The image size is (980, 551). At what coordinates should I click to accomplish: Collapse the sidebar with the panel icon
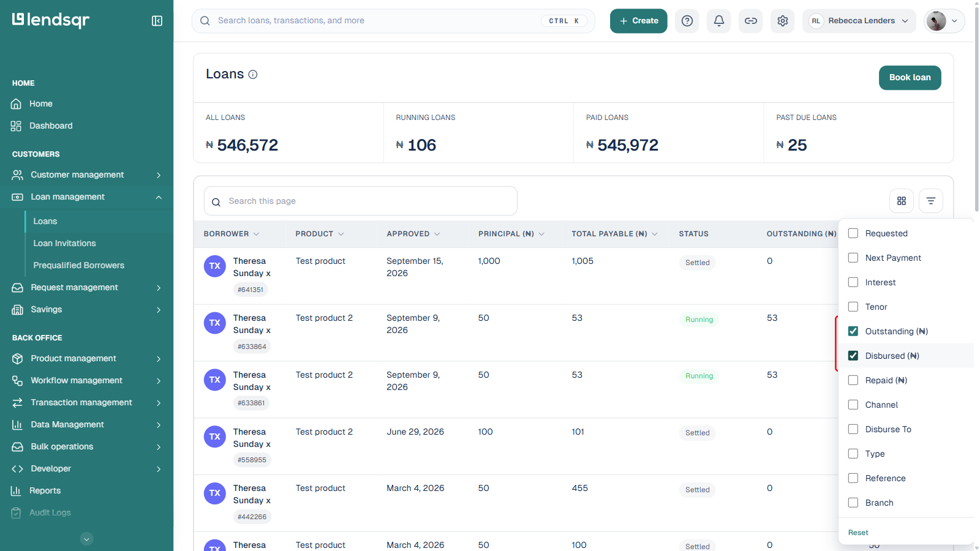pos(157,21)
